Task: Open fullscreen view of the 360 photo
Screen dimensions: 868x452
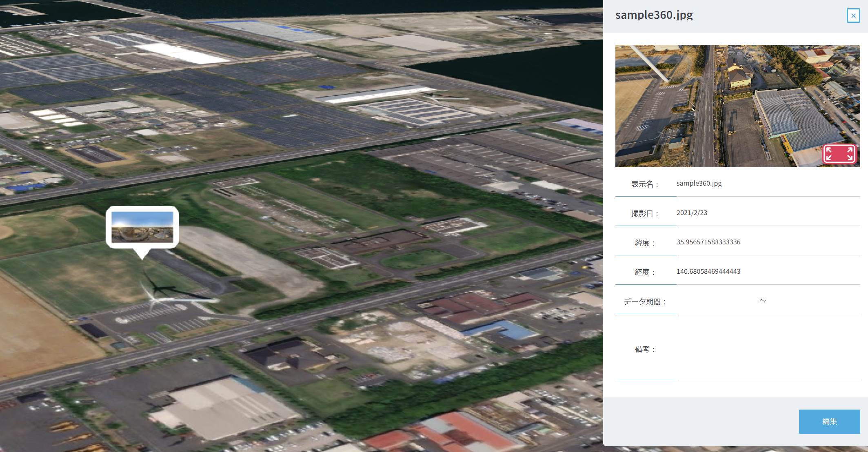Action: (x=839, y=154)
